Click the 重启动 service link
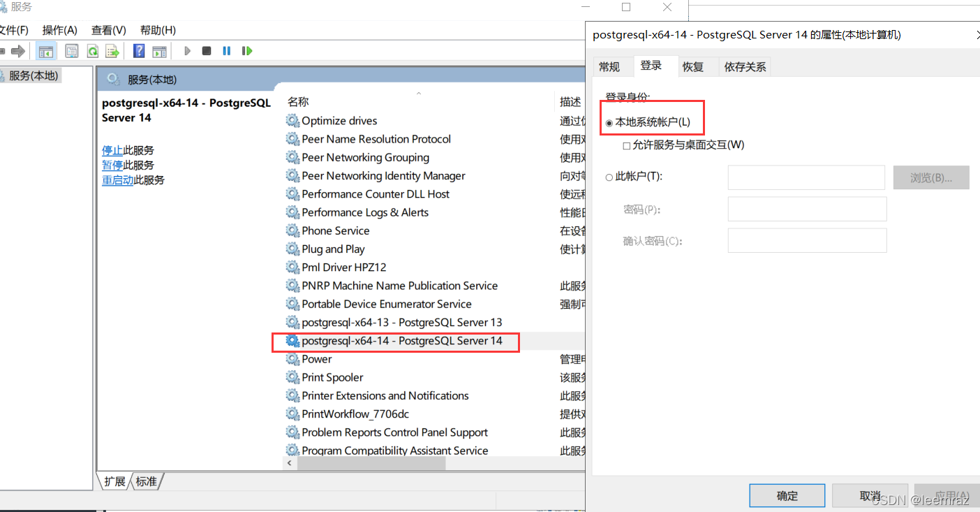The image size is (980, 512). click(117, 180)
